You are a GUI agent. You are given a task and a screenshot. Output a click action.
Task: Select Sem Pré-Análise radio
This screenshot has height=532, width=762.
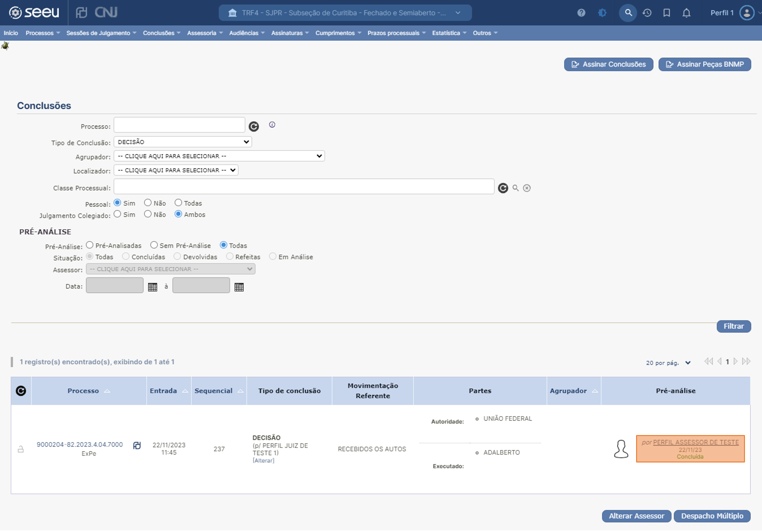click(154, 245)
